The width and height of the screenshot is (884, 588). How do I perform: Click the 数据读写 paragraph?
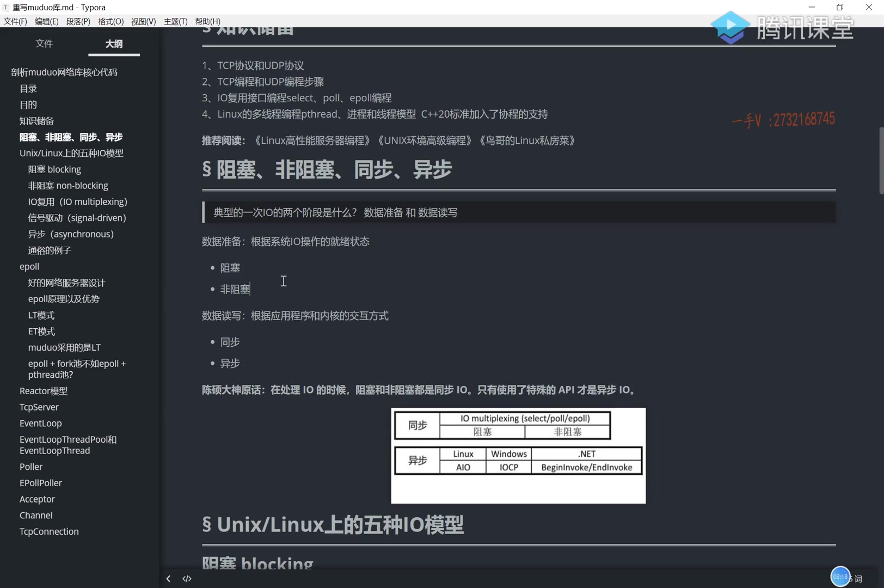coord(295,316)
